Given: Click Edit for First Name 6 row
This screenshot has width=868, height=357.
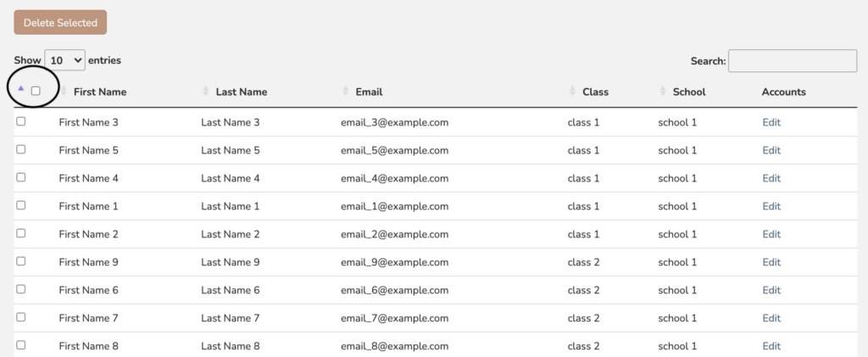Looking at the screenshot, I should pyautogui.click(x=771, y=290).
